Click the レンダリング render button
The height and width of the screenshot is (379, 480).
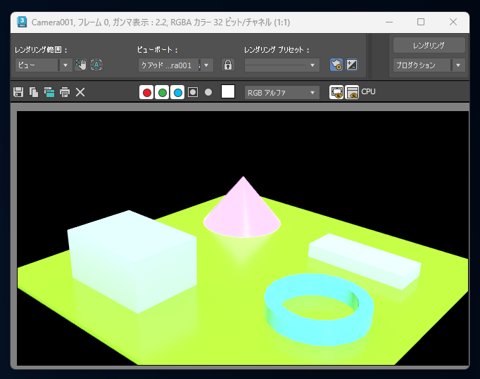[x=429, y=45]
